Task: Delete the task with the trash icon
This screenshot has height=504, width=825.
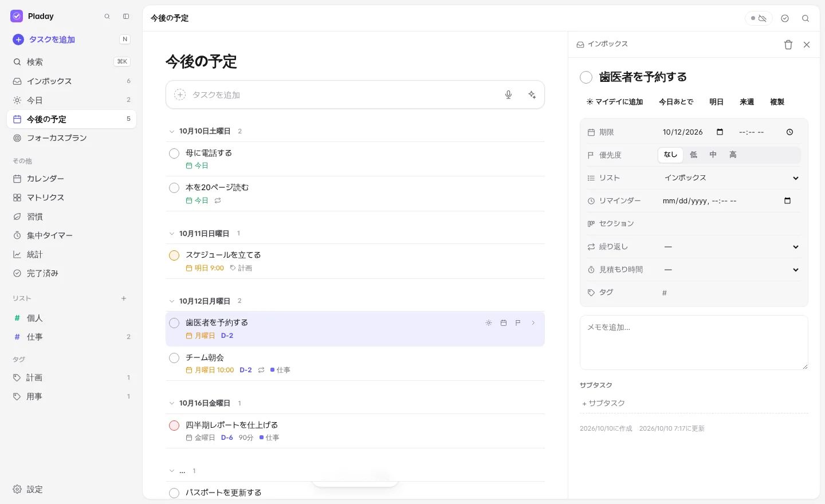Action: click(x=788, y=45)
